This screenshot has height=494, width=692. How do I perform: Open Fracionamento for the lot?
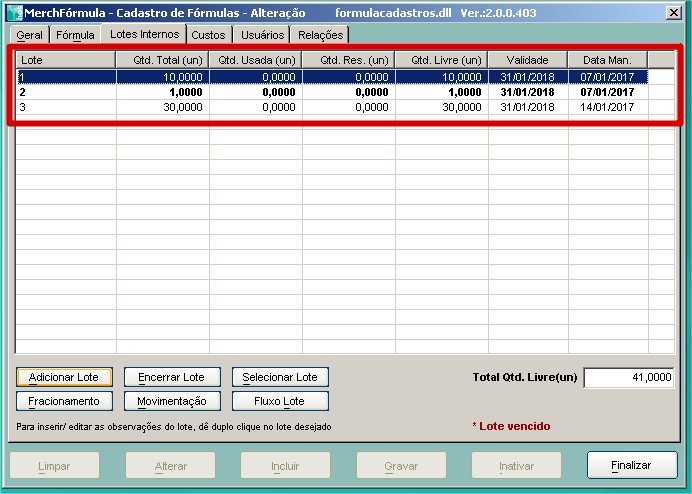tap(64, 401)
